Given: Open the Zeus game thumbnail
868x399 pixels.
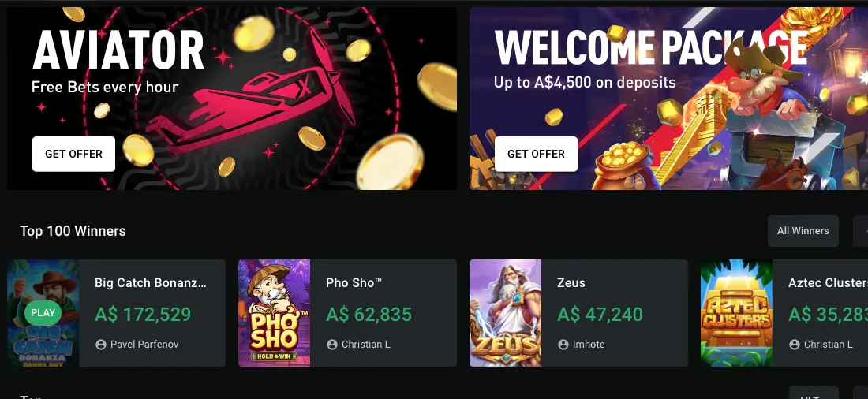Looking at the screenshot, I should pos(505,313).
